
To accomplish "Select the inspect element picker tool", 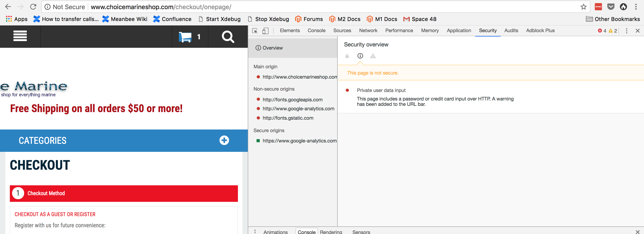I will click(254, 31).
